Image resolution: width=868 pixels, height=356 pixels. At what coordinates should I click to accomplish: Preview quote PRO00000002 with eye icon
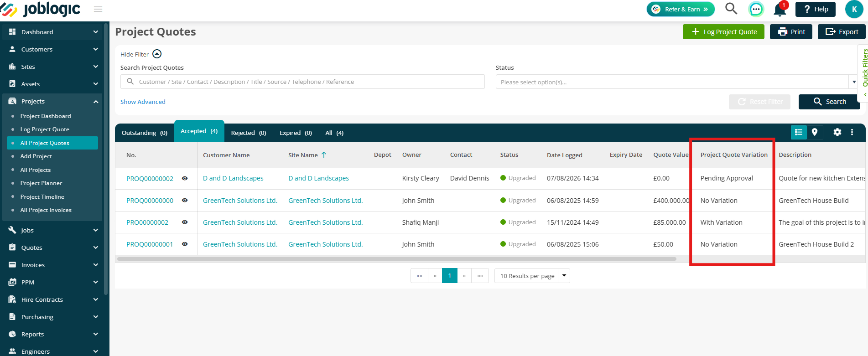pos(185,222)
